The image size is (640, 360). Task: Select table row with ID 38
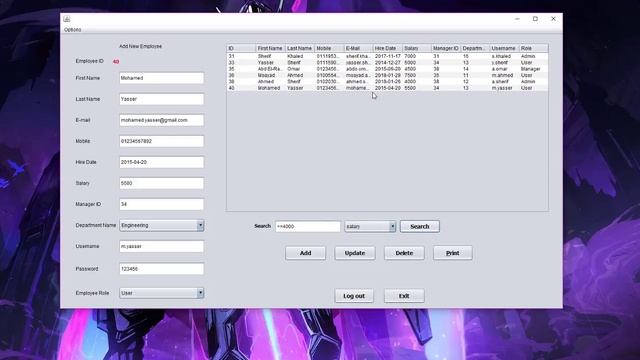[x=387, y=82]
